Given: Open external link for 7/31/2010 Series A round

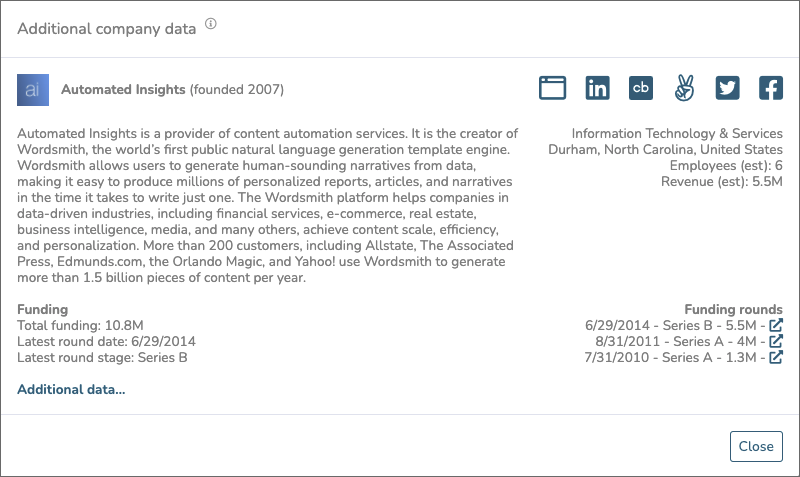Looking at the screenshot, I should coord(776,357).
